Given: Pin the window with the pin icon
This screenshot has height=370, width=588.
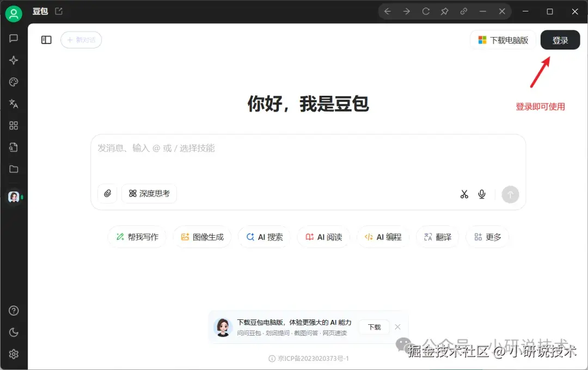Looking at the screenshot, I should tap(445, 11).
